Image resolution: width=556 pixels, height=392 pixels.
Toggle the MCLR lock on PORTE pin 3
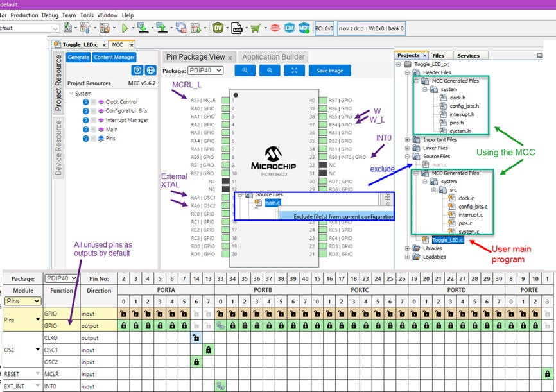pos(547,374)
